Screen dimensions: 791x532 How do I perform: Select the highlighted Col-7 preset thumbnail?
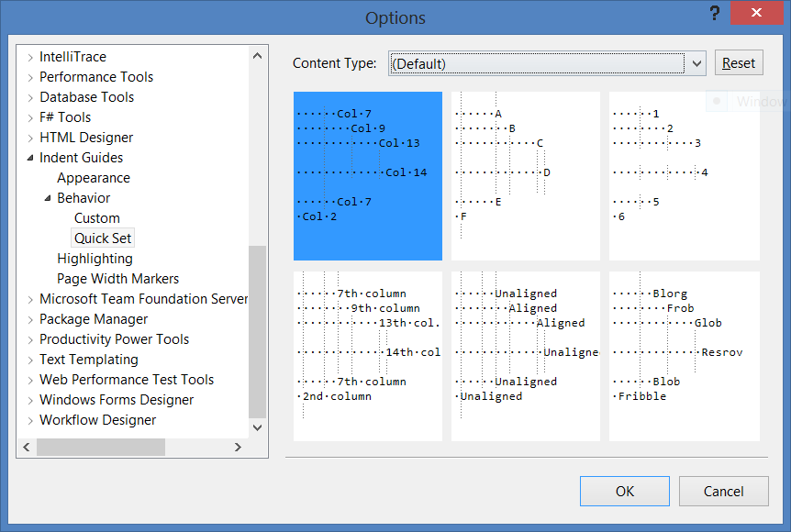pyautogui.click(x=367, y=174)
